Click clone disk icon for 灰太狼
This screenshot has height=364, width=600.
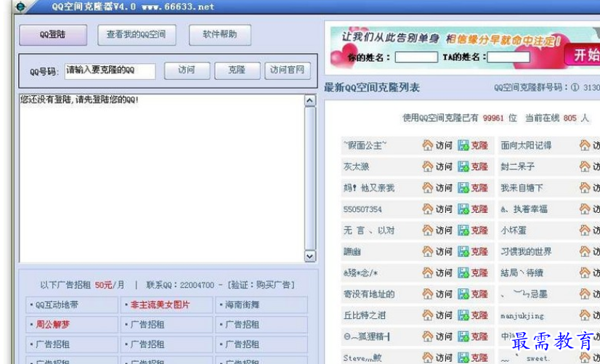click(463, 166)
